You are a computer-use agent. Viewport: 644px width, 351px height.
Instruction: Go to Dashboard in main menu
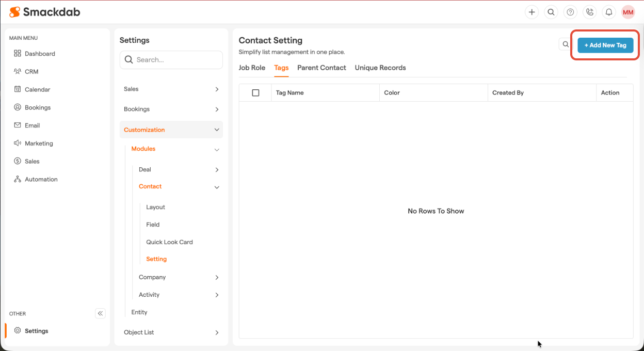click(40, 54)
